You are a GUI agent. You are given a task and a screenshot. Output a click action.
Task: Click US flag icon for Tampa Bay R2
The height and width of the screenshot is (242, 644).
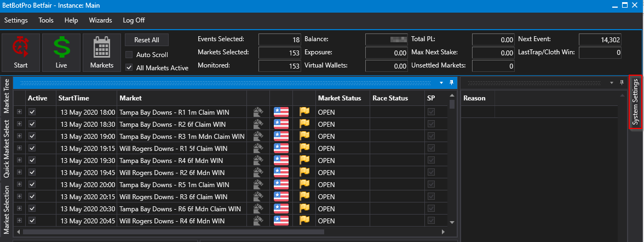[x=281, y=124]
